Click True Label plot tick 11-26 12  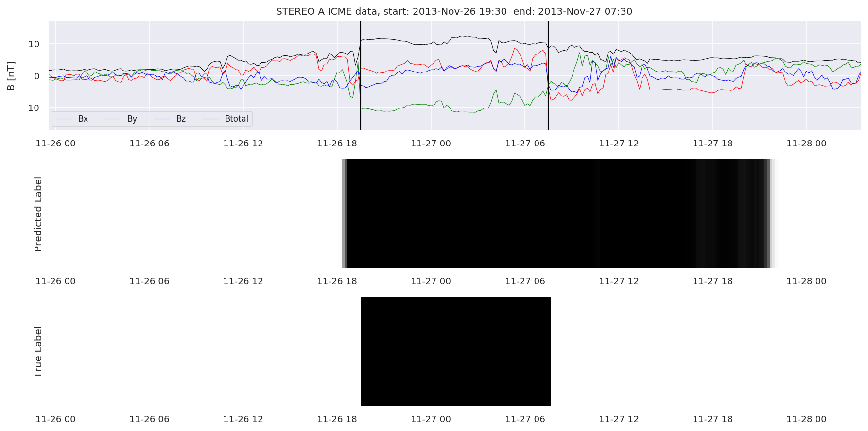(x=243, y=419)
